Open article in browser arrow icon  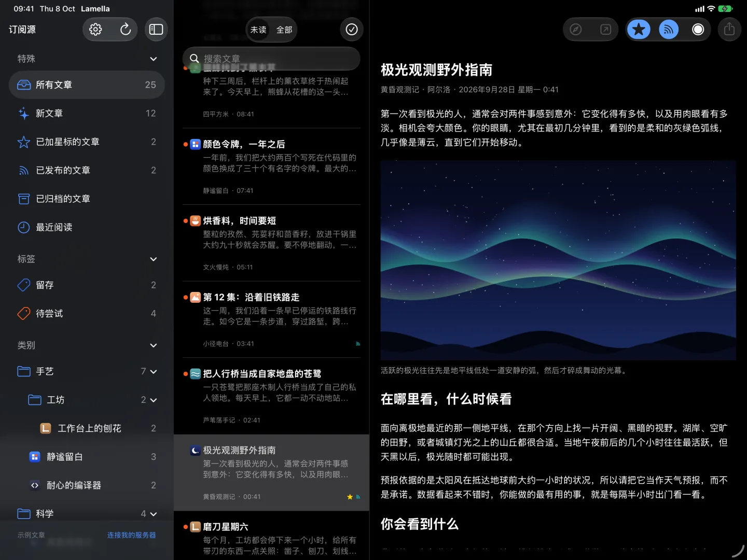coord(605,30)
